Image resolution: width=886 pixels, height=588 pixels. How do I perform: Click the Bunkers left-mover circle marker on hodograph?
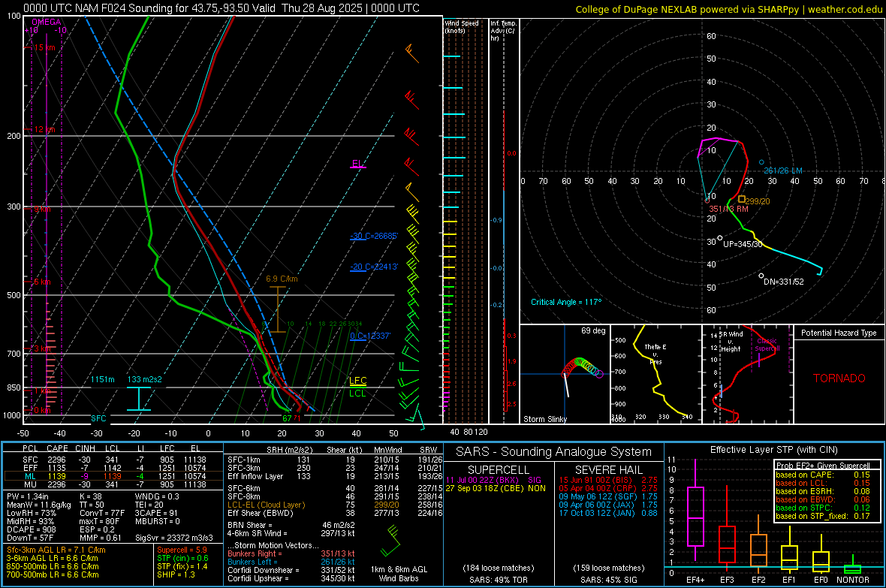click(x=761, y=162)
